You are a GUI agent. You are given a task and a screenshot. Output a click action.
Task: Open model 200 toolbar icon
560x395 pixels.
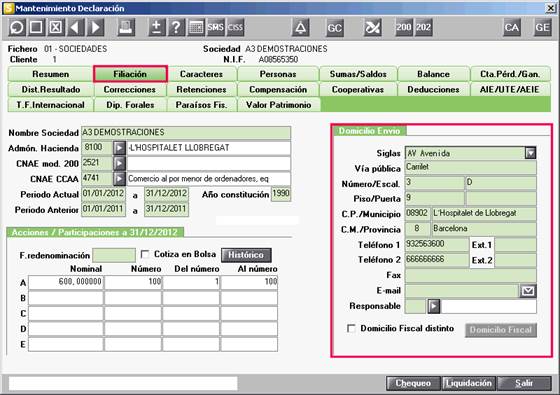click(404, 27)
